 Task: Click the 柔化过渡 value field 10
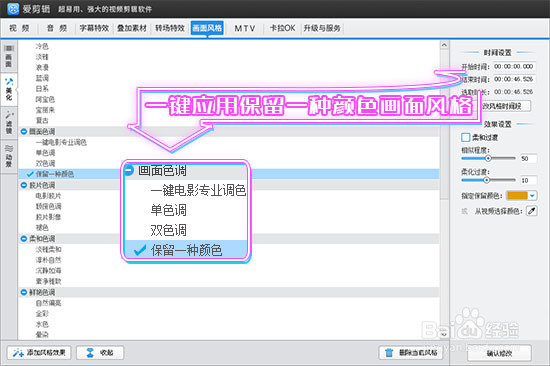pos(528,180)
